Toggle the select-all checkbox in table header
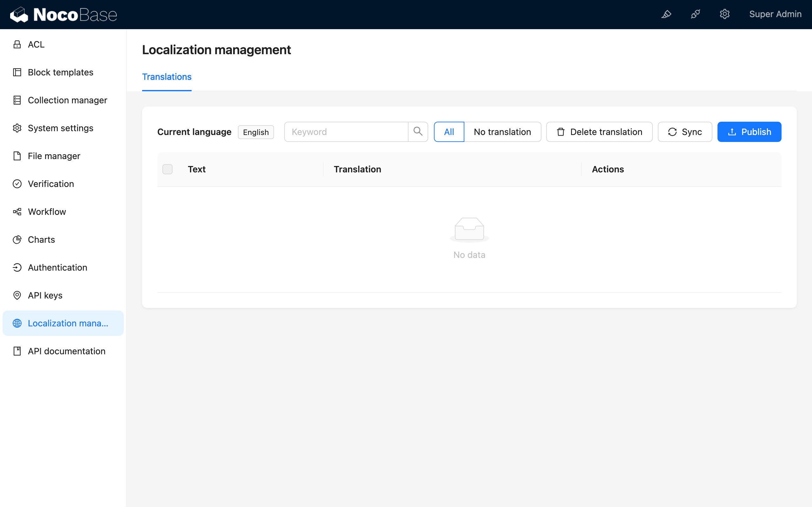This screenshot has height=507, width=812. 167,169
